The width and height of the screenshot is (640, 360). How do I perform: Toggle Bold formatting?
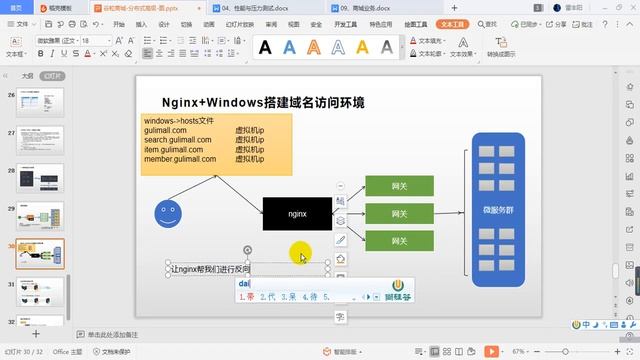(40, 53)
